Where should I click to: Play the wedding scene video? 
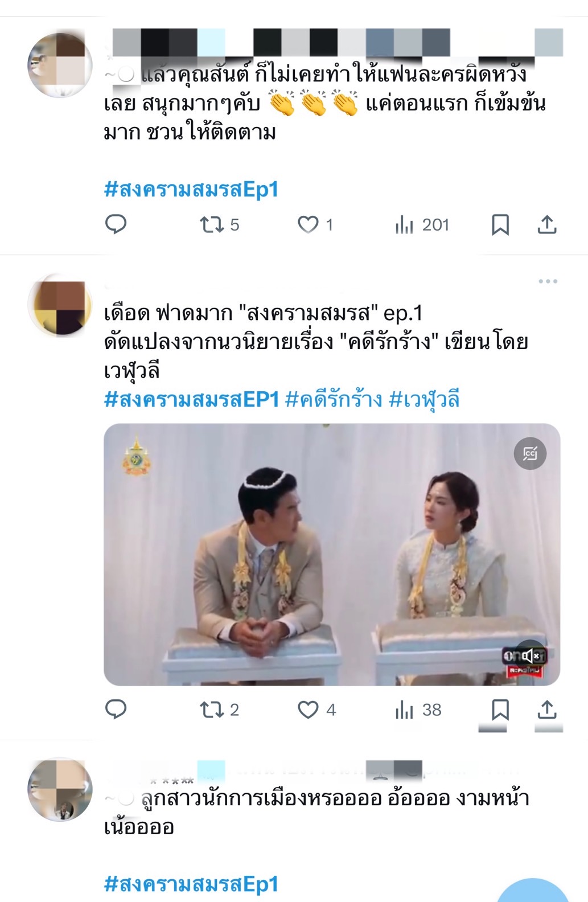(332, 554)
